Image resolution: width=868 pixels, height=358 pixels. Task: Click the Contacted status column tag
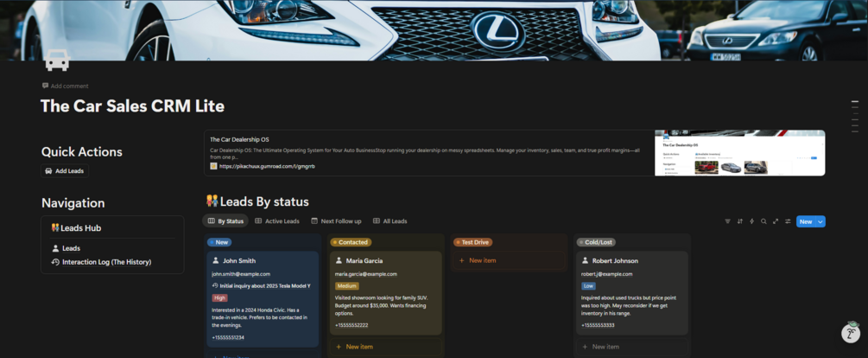click(351, 242)
